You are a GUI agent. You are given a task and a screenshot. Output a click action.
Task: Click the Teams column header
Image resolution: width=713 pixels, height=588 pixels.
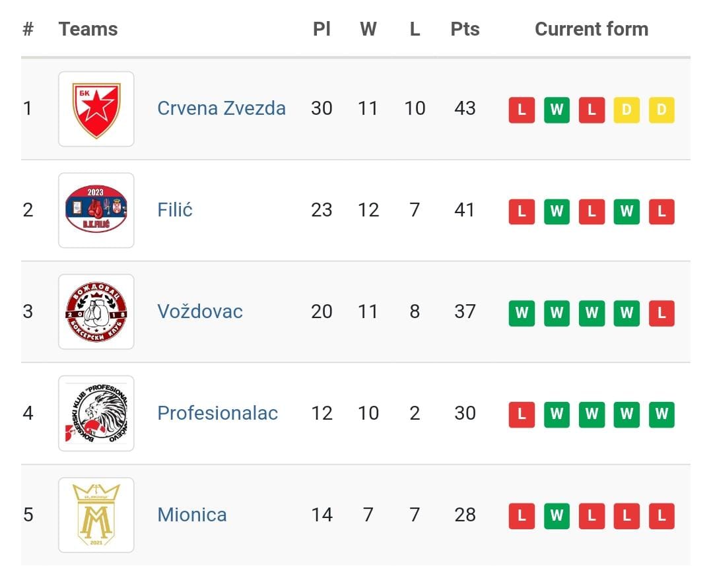88,29
